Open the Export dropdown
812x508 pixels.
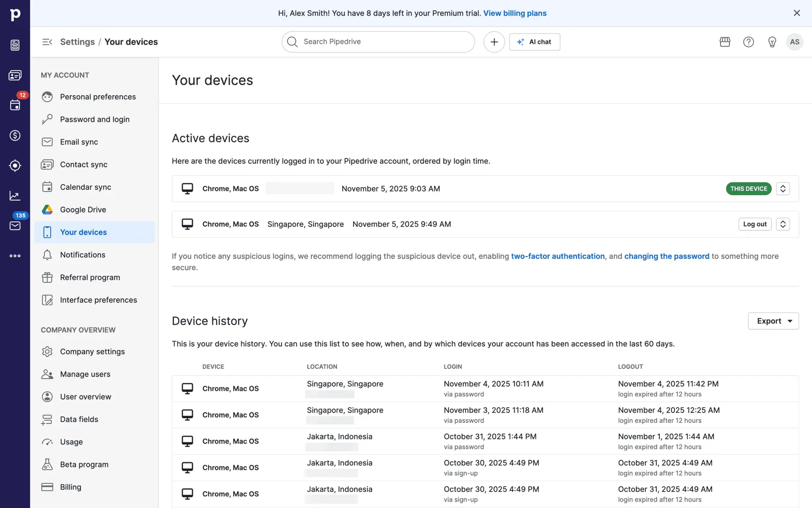coord(773,321)
